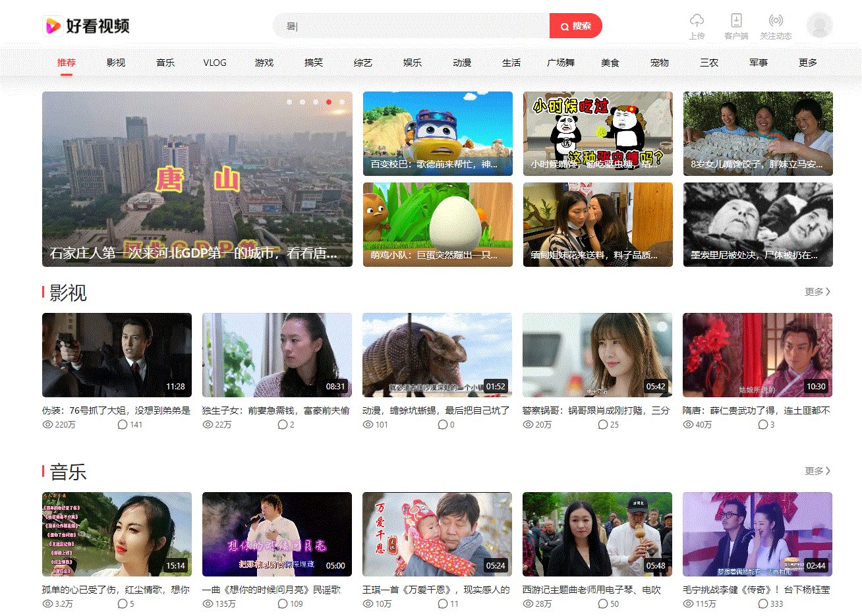Open the followed updates icon
Viewport: 862px width, 616px height.
[x=776, y=20]
